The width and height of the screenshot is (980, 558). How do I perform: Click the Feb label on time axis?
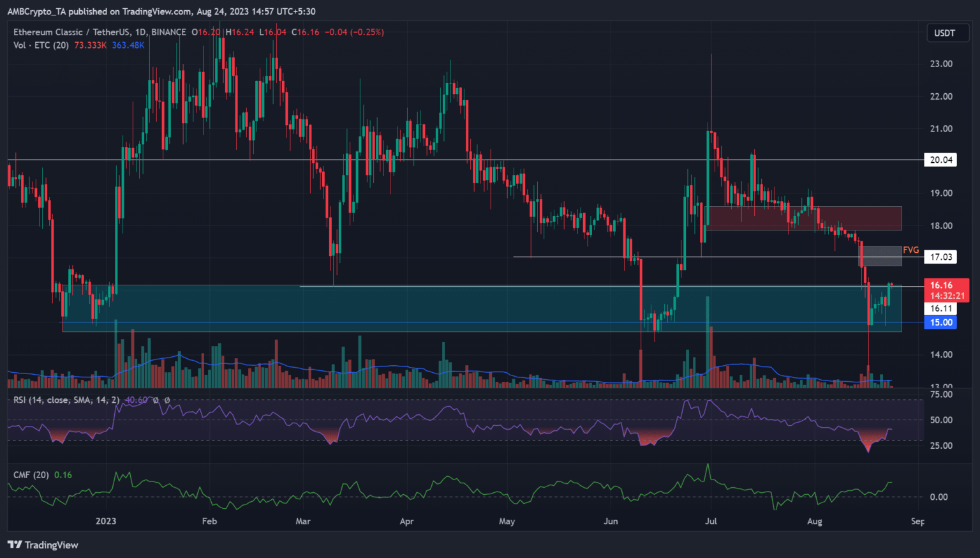point(209,522)
